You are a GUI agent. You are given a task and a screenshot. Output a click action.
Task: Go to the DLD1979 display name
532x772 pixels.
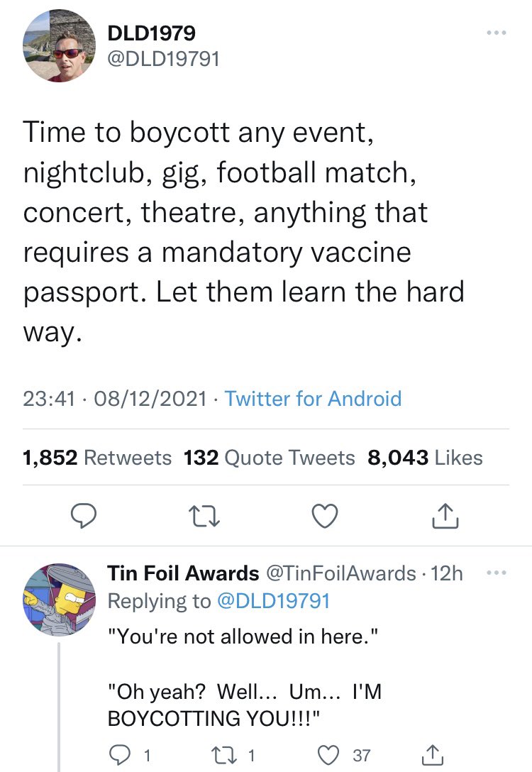[151, 33]
